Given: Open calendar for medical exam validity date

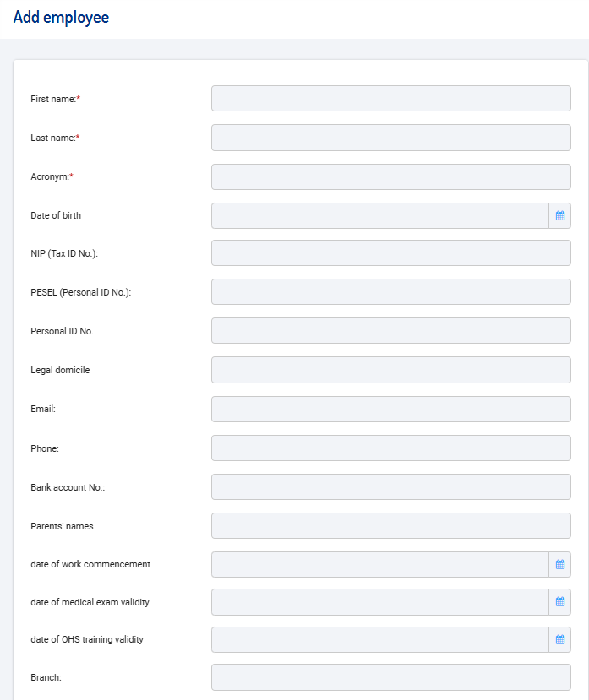Looking at the screenshot, I should coord(560,602).
